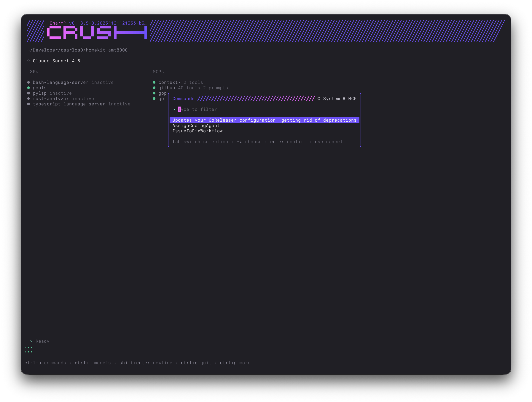Click the rust-analyzer inactive status dot
Image resolution: width=532 pixels, height=402 pixels.
tap(28, 99)
